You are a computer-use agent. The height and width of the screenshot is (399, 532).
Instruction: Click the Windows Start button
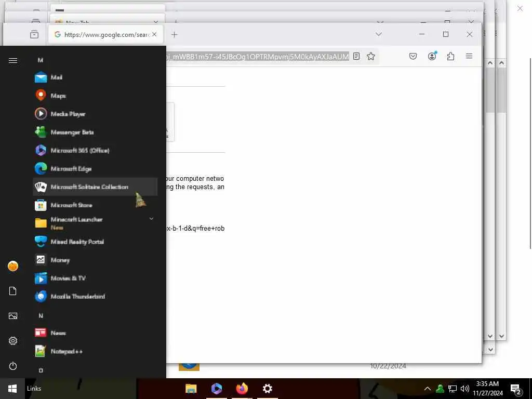coord(12,389)
